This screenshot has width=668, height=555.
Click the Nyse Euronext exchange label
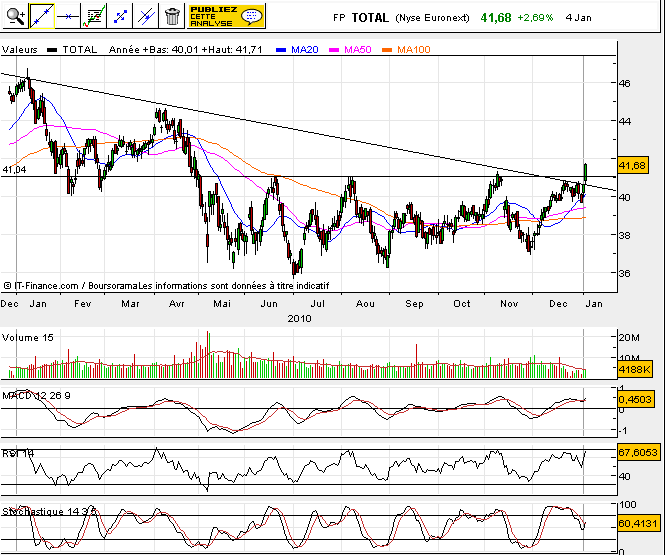432,18
